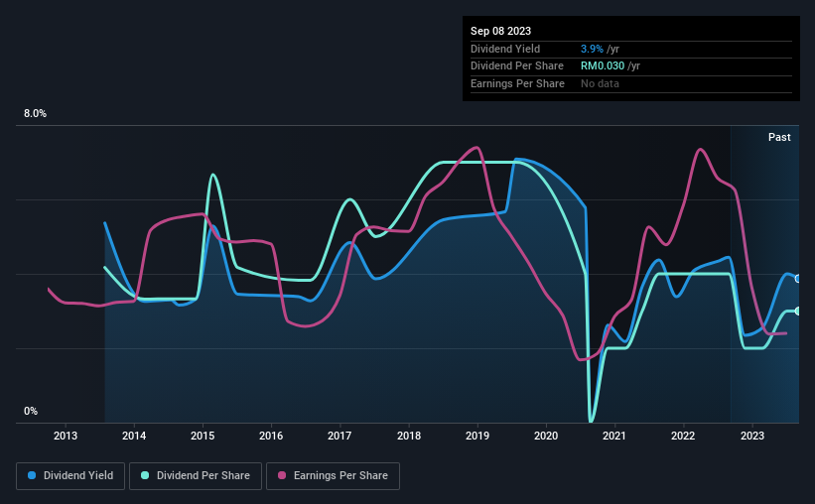This screenshot has height=504, width=815.
Task: Click the 2016 x-axis label
Action: (x=271, y=436)
